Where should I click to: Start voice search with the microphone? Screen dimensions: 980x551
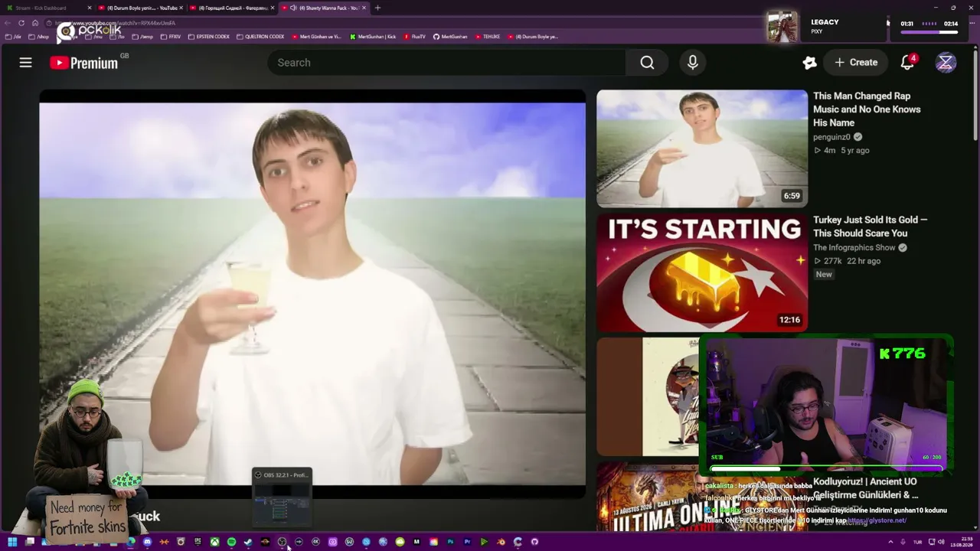(x=692, y=63)
